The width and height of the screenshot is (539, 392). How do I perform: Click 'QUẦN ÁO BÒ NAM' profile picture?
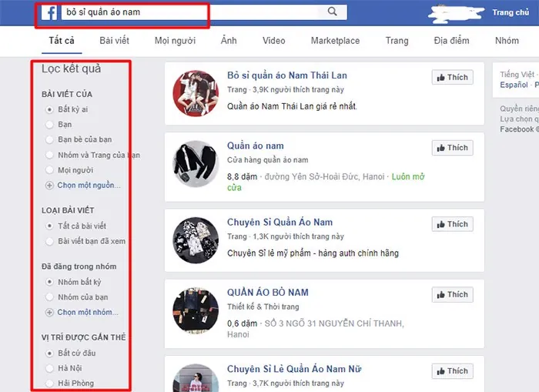(196, 311)
